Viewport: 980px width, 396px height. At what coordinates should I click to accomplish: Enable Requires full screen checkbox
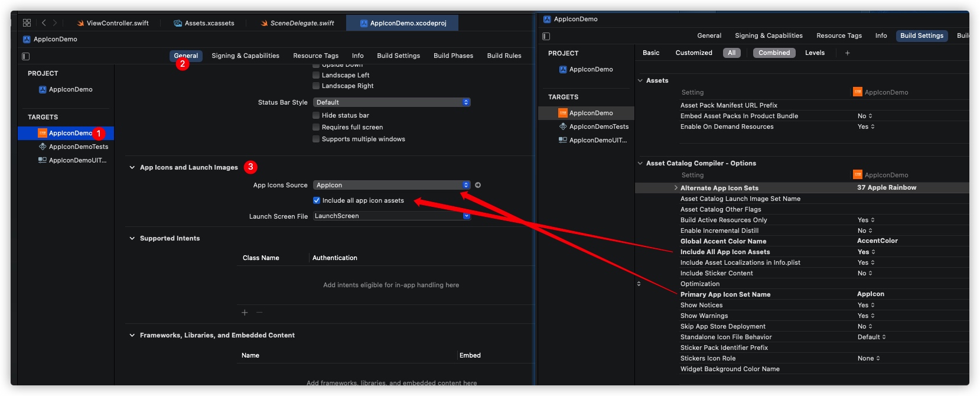point(316,127)
